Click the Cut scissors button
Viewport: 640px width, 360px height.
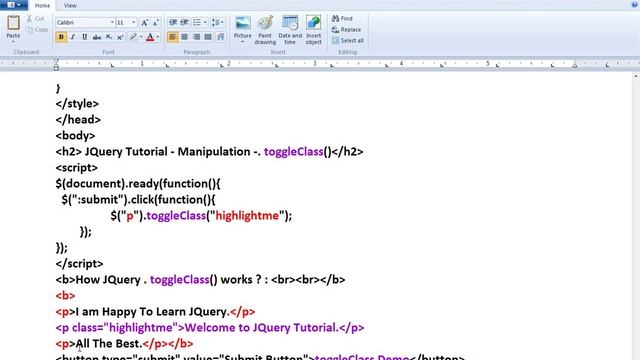[x=35, y=18]
